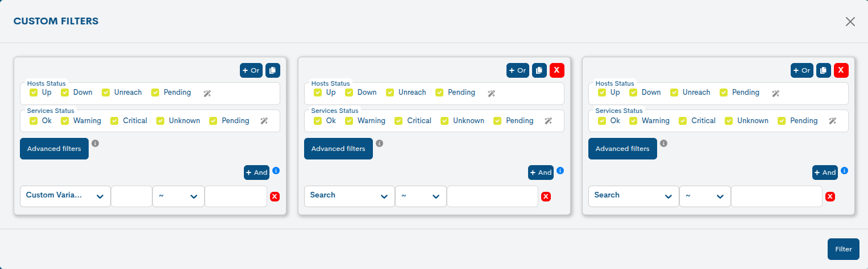
Task: Uncheck Unreach host status in the third panel
Action: [674, 93]
